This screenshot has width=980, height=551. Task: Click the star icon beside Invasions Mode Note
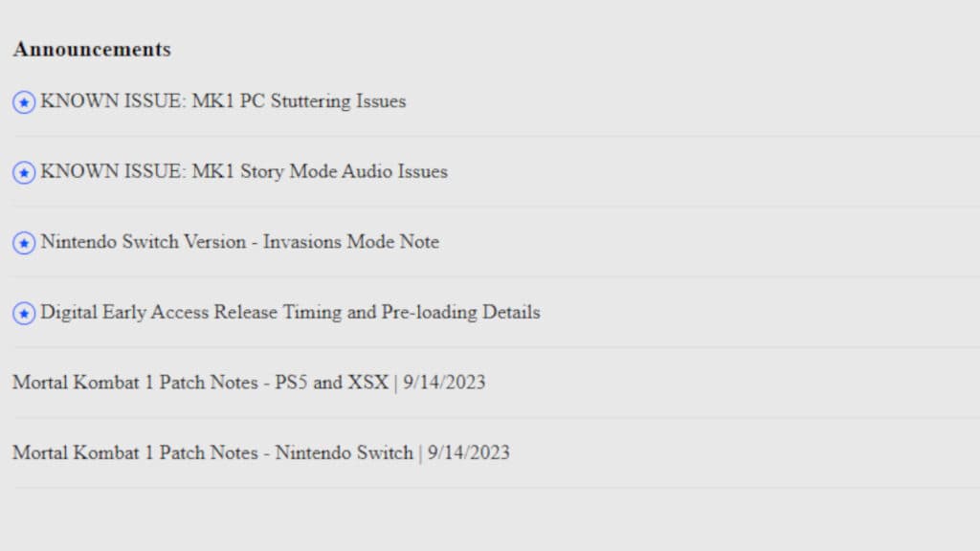pyautogui.click(x=24, y=243)
